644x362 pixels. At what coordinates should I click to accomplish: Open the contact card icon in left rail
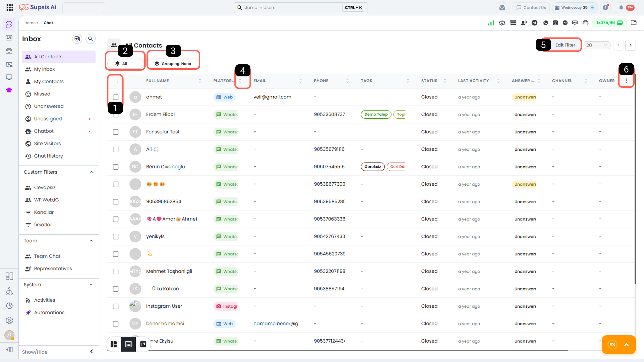click(9, 38)
